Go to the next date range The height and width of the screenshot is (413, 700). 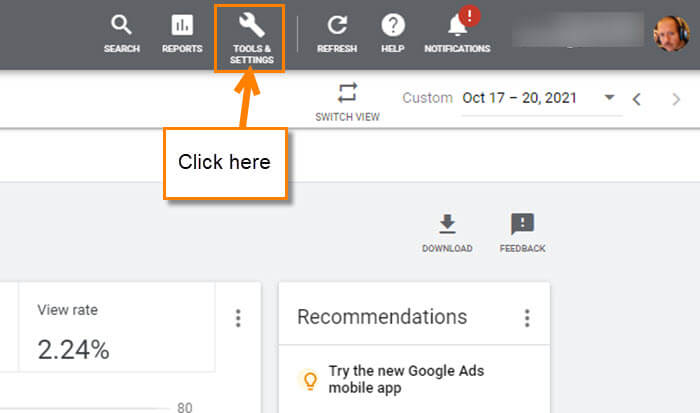pyautogui.click(x=676, y=99)
